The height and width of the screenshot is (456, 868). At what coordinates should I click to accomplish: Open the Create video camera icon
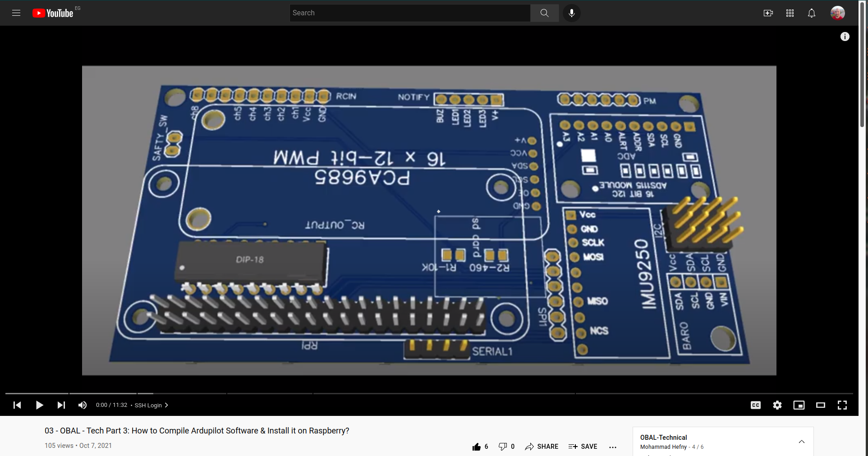(x=768, y=13)
